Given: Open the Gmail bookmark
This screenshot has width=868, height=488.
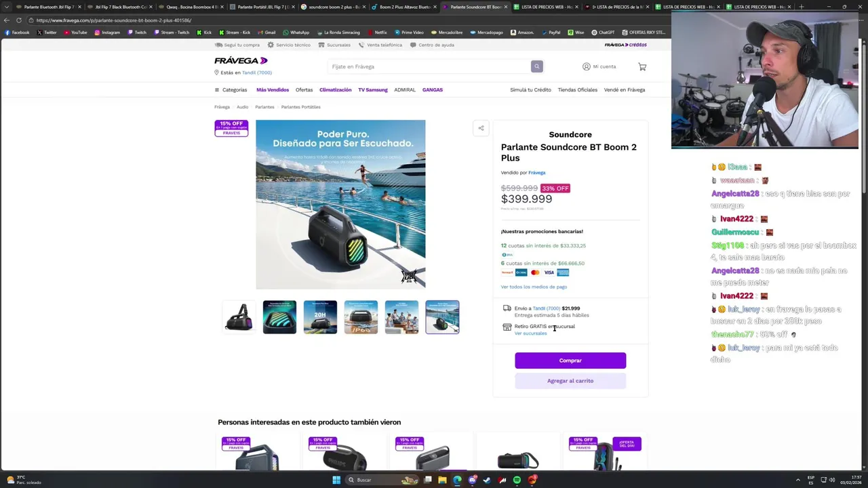Looking at the screenshot, I should [267, 32].
